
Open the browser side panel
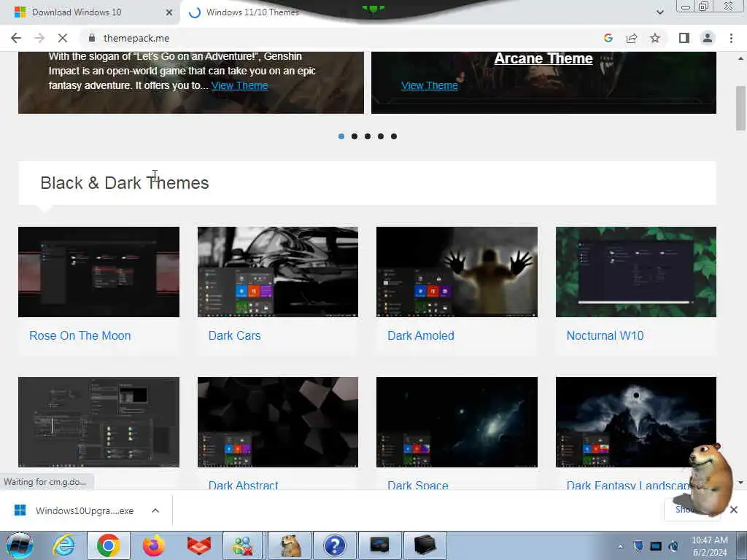[x=684, y=38]
